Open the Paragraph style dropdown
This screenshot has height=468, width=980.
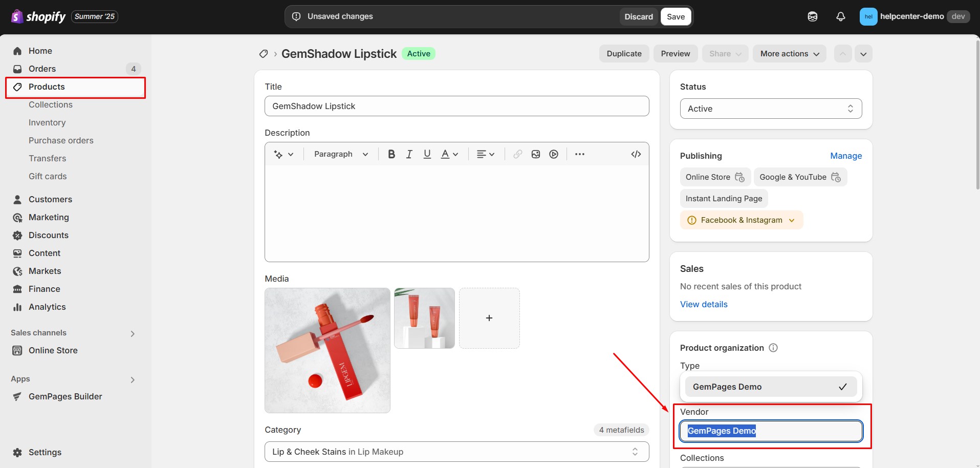point(339,154)
